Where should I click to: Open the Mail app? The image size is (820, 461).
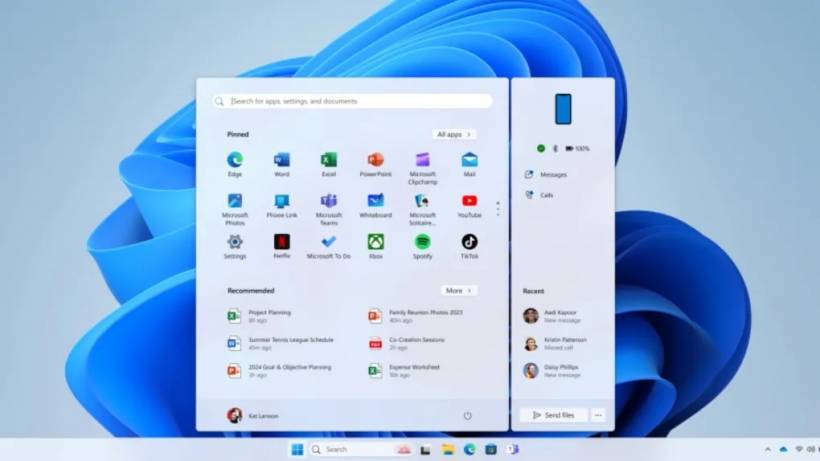pyautogui.click(x=469, y=164)
